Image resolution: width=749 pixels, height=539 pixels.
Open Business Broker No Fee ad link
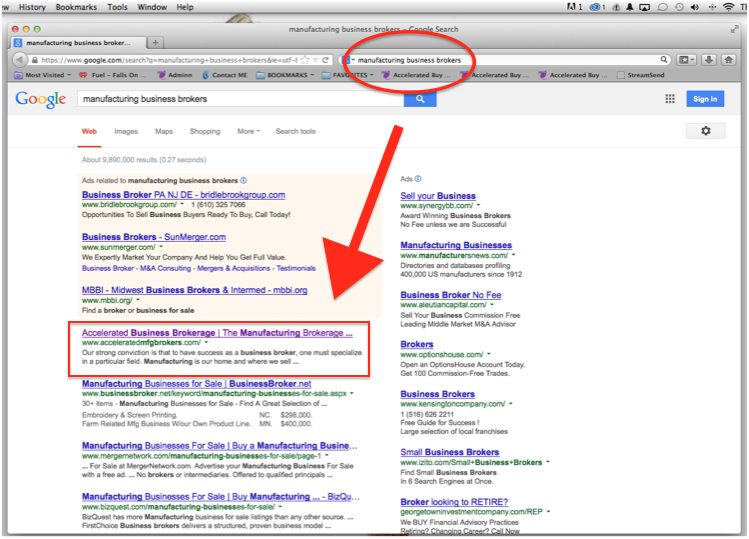(x=451, y=295)
